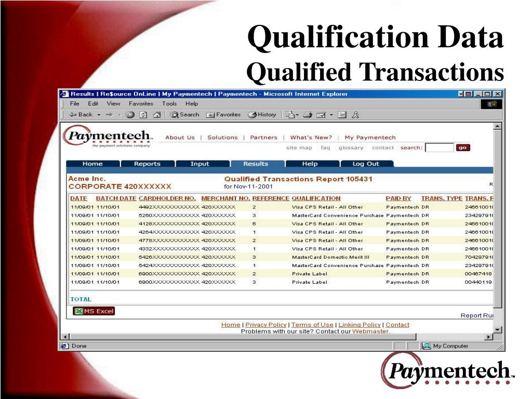Screen dimensions: 532x399
Task: Click the Edit page toolbar icon
Action: click(x=321, y=115)
